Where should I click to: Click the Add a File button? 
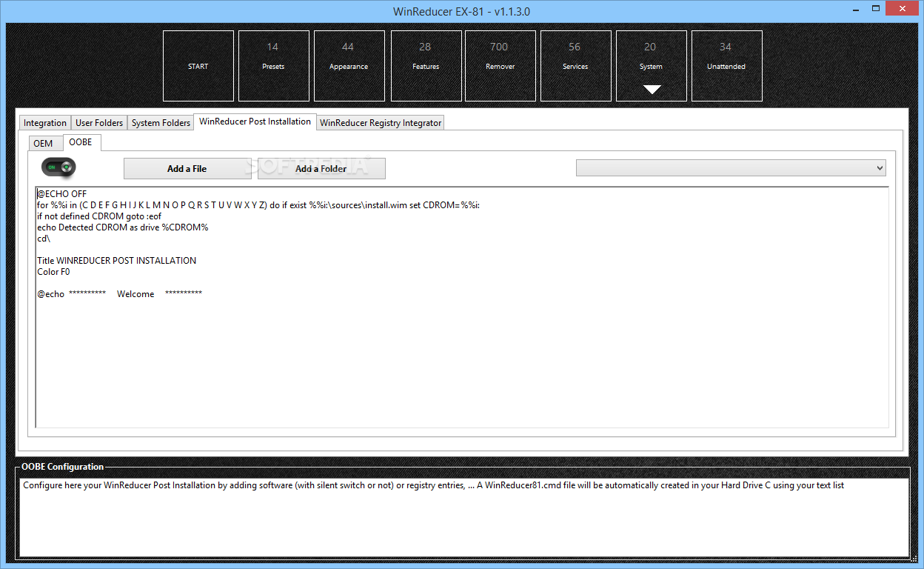tap(187, 169)
